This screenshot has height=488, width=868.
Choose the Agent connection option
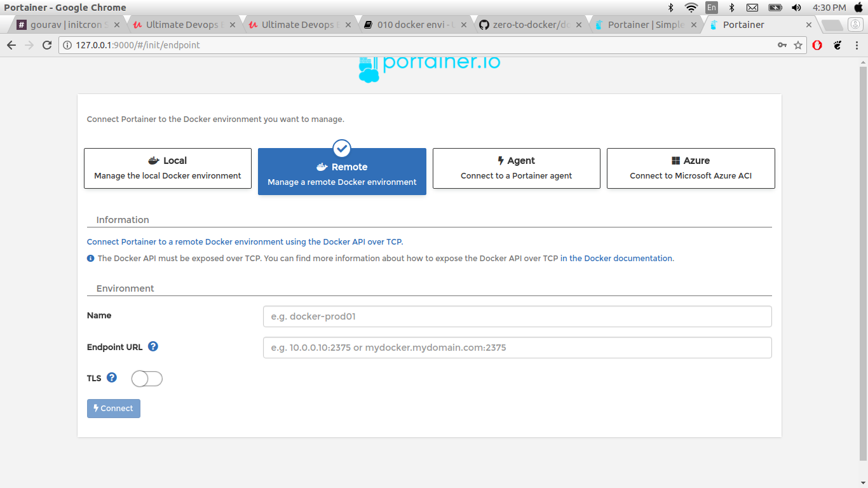click(517, 168)
